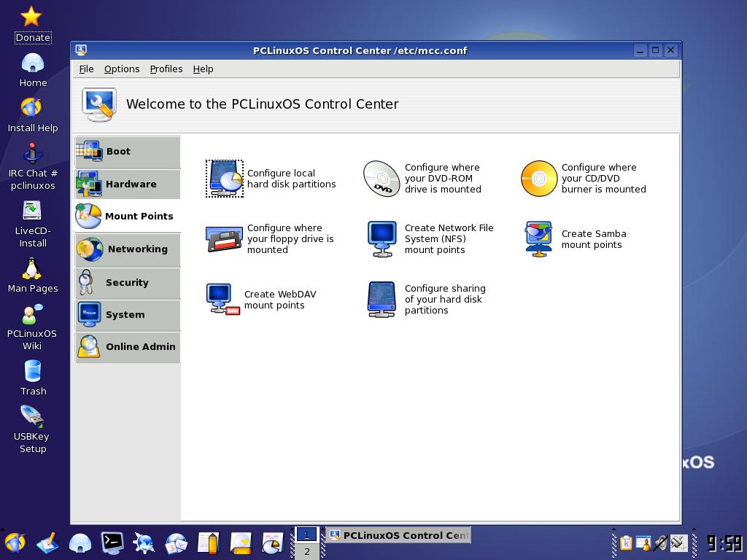Click the Klipper clipboard tray icon

pyautogui.click(x=625, y=542)
